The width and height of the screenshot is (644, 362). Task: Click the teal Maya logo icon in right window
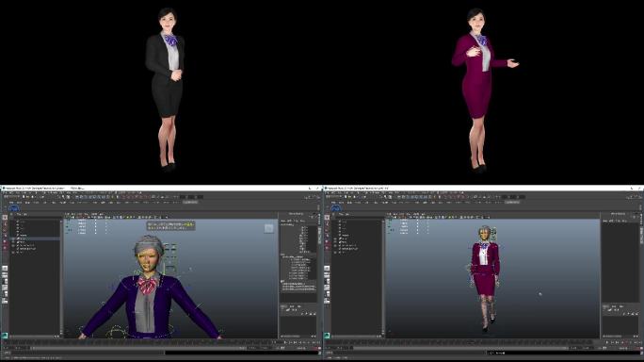click(327, 336)
